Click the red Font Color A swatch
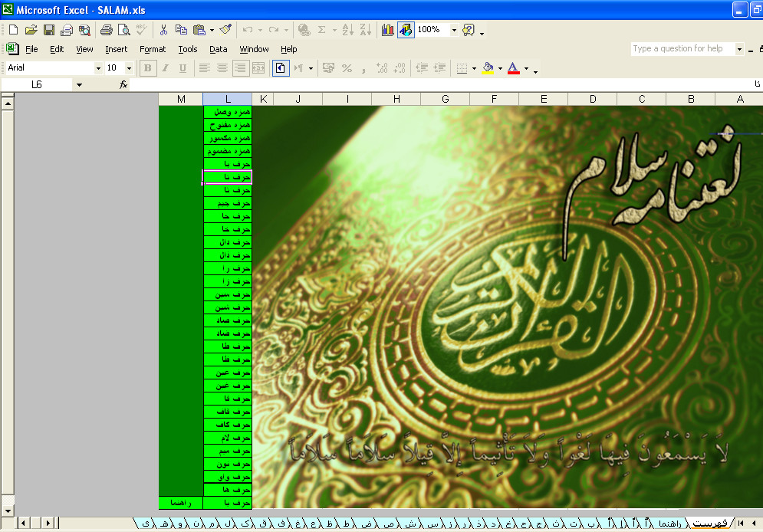 pyautogui.click(x=513, y=68)
